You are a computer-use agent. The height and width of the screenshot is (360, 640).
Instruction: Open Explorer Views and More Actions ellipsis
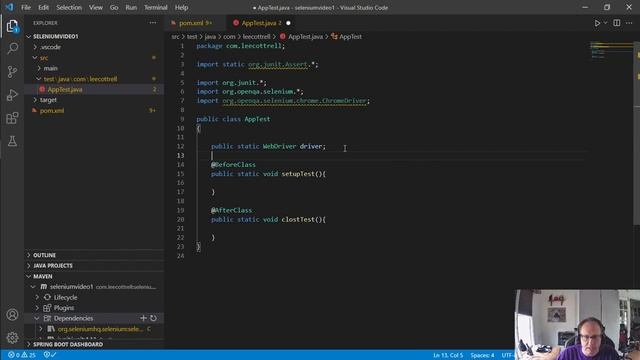tap(153, 23)
